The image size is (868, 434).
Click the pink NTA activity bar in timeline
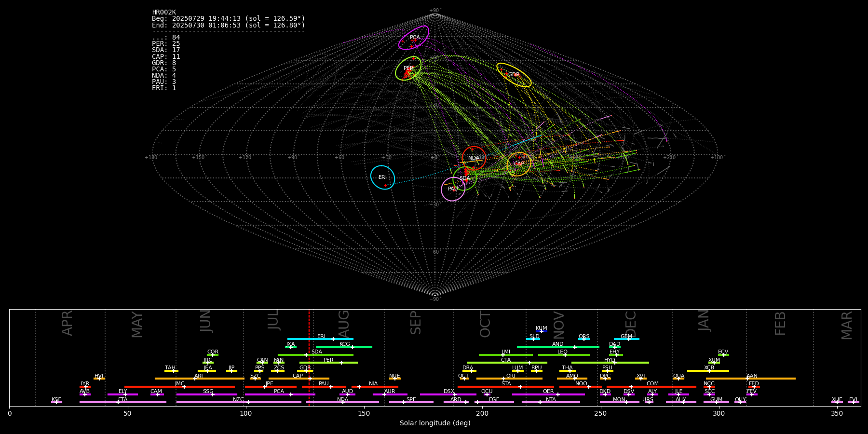click(x=551, y=402)
